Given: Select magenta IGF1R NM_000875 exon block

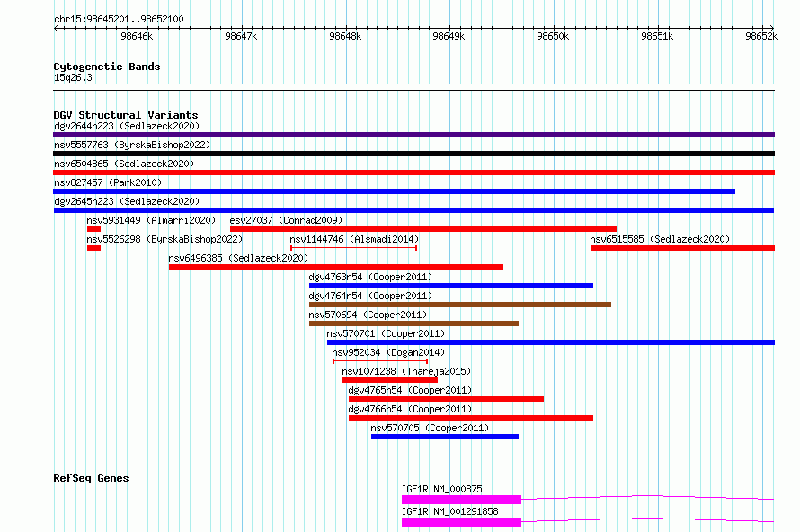Looking at the screenshot, I should [x=461, y=500].
